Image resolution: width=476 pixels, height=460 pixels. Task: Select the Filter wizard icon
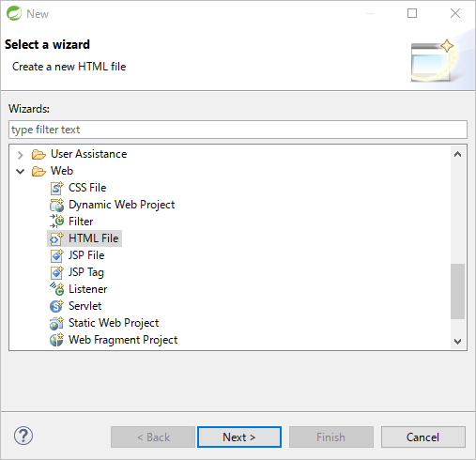[56, 222]
